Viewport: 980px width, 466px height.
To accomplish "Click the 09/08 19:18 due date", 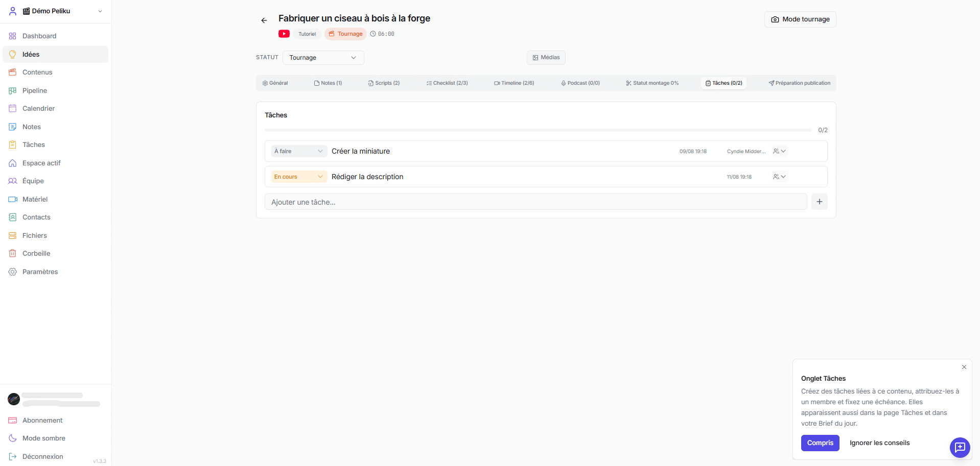I will pos(693,152).
